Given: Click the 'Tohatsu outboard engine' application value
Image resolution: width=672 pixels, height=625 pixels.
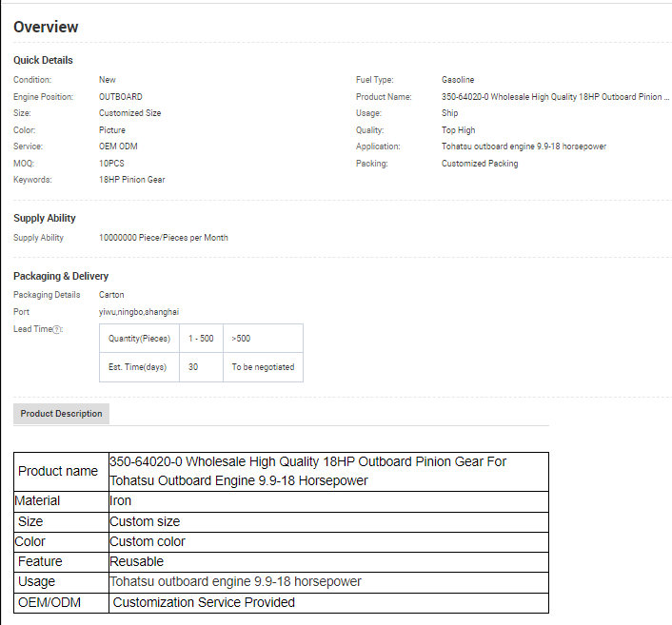Looking at the screenshot, I should pos(524,146).
